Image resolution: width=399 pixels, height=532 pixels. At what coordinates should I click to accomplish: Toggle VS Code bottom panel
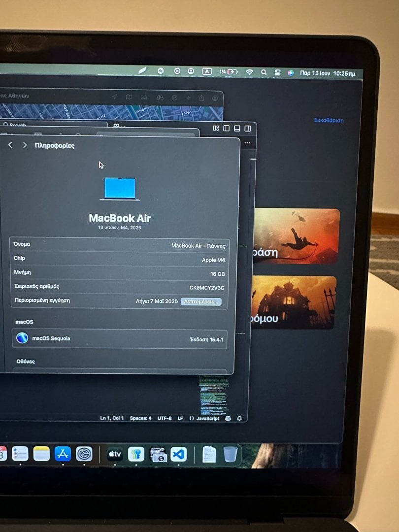[x=237, y=128]
